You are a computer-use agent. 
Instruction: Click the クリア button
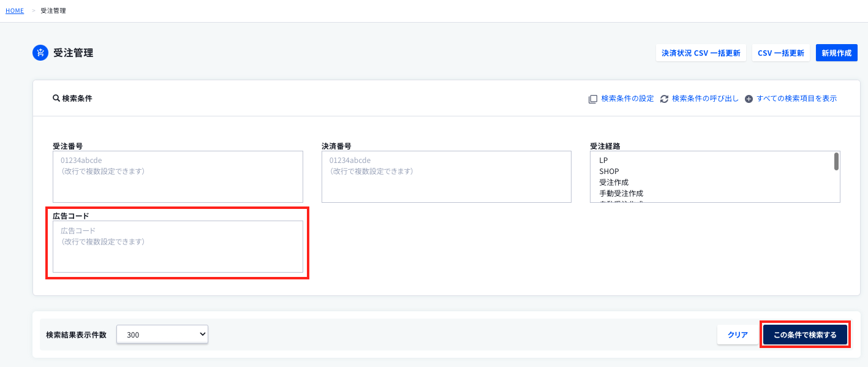(x=738, y=335)
